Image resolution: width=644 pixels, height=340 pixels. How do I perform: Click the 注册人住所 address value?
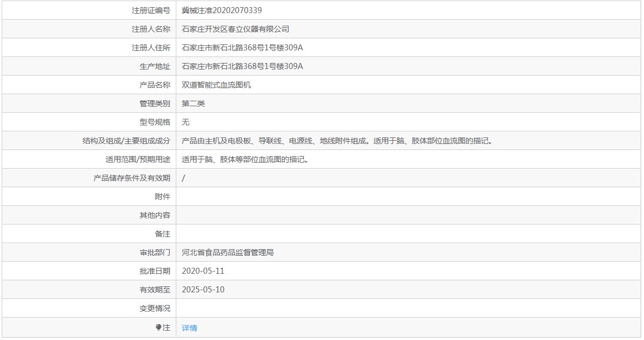click(x=242, y=48)
